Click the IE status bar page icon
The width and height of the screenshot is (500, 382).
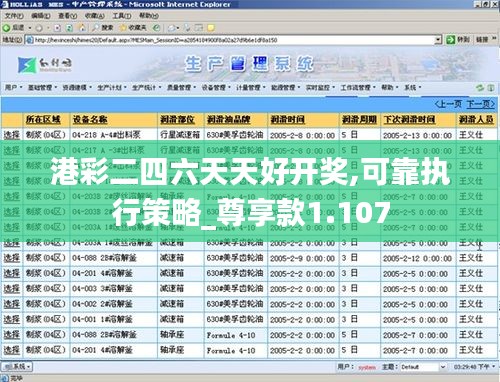pyautogui.click(x=5, y=378)
